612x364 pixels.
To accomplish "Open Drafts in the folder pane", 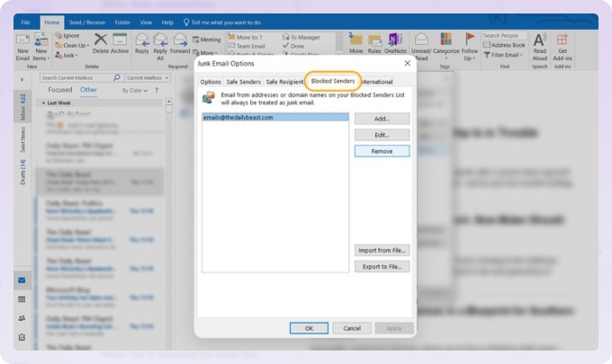I will 22,172.
